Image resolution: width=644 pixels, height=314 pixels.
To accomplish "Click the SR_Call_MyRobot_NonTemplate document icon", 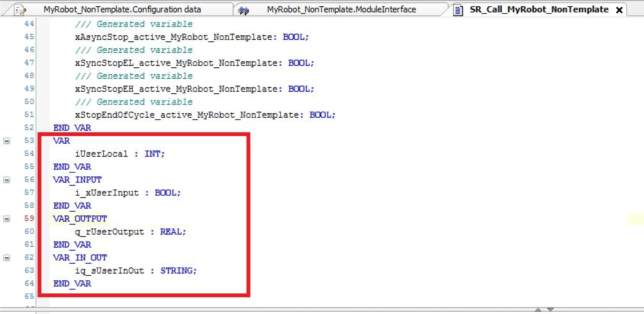I will [x=458, y=10].
